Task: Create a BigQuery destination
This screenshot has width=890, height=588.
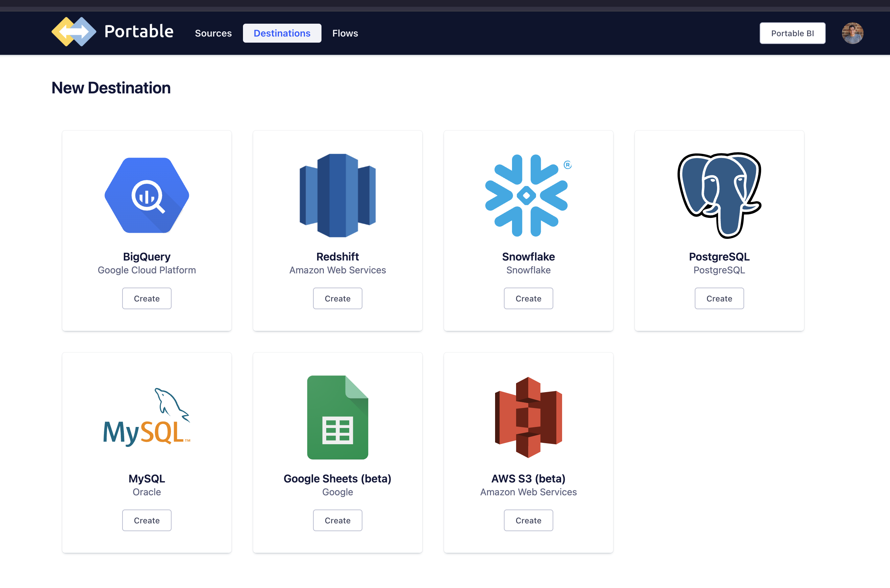Action: pos(147,298)
